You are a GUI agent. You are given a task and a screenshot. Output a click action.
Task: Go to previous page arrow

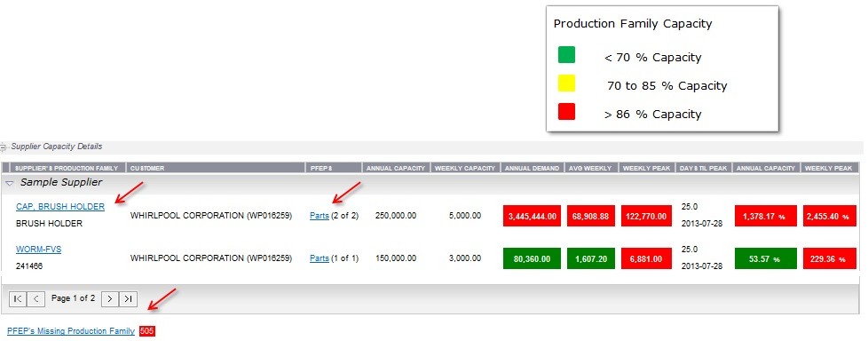(36, 299)
